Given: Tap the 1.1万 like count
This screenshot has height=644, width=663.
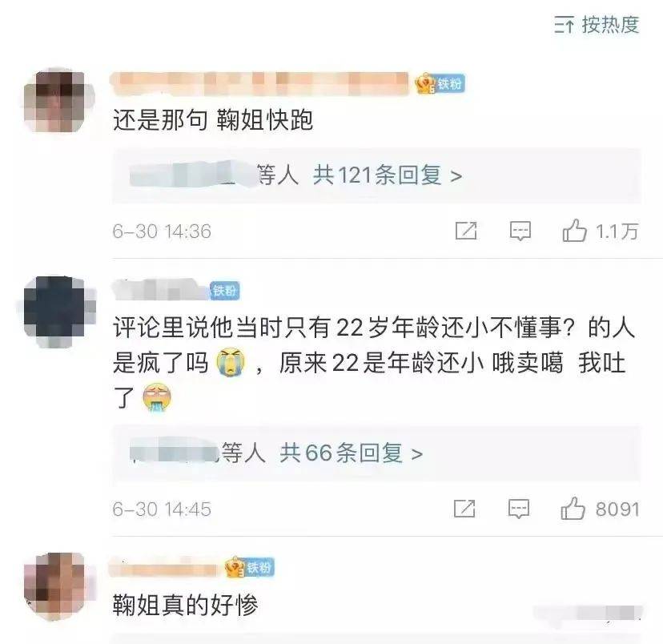Looking at the screenshot, I should pyautogui.click(x=617, y=231).
